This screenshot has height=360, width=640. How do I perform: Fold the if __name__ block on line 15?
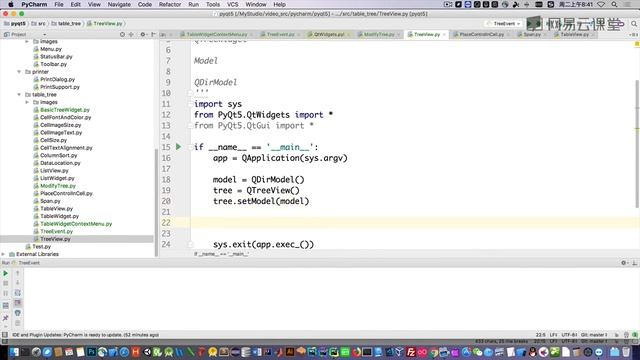pos(190,147)
